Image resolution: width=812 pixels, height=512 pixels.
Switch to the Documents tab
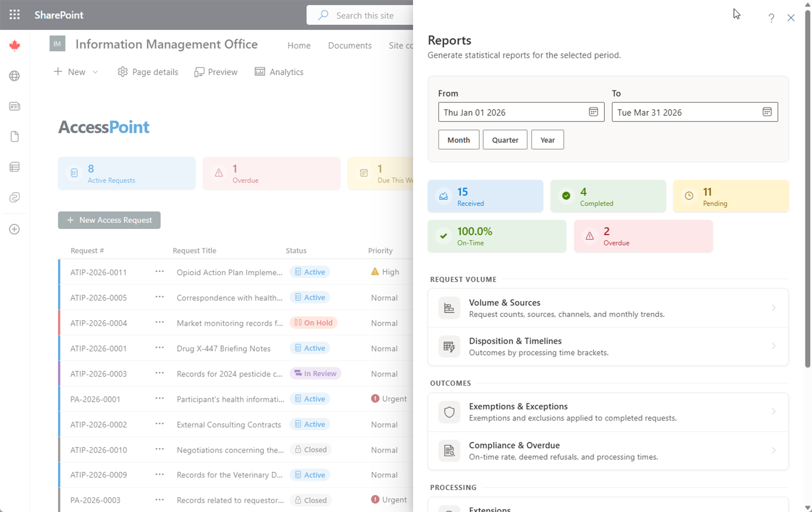350,45
